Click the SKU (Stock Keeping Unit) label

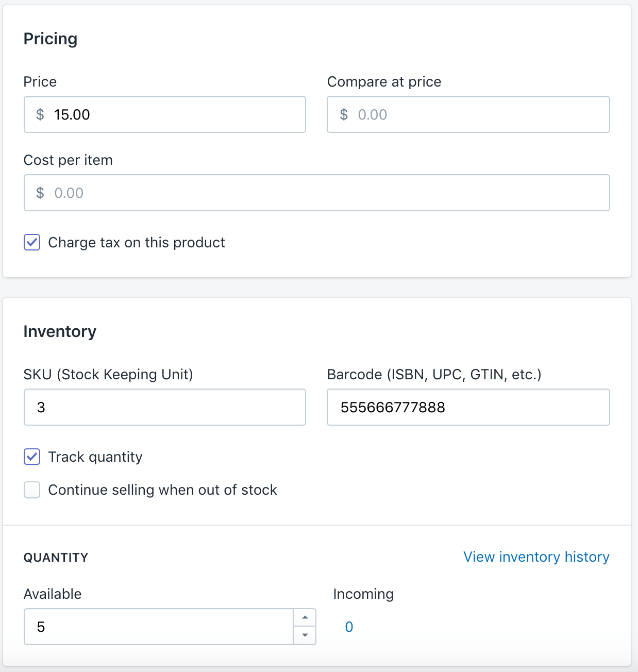pyautogui.click(x=108, y=374)
